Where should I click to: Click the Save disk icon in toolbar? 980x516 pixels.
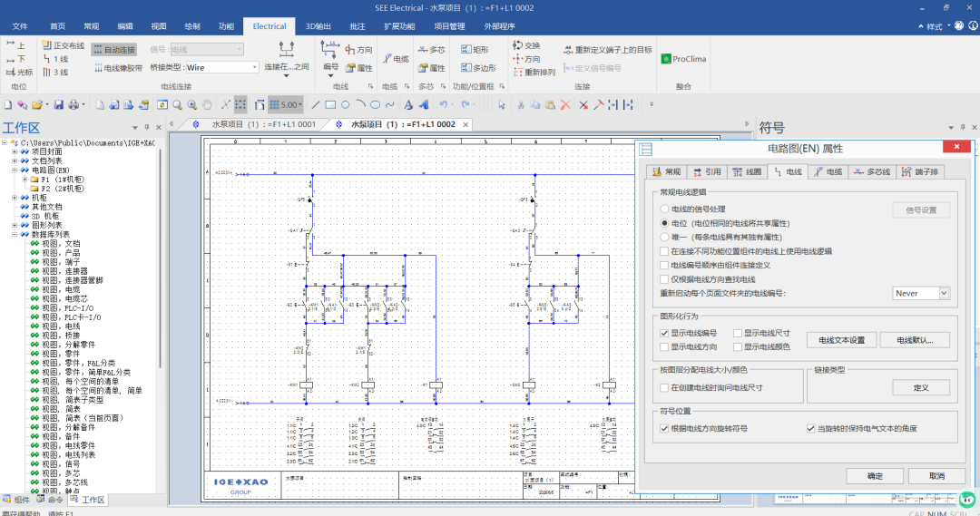tap(58, 105)
